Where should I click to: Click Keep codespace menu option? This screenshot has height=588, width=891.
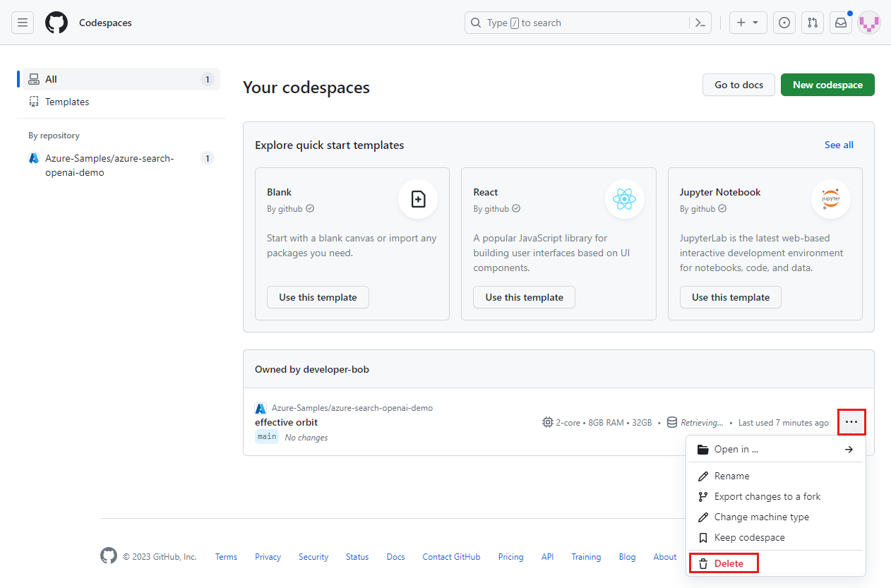point(749,537)
